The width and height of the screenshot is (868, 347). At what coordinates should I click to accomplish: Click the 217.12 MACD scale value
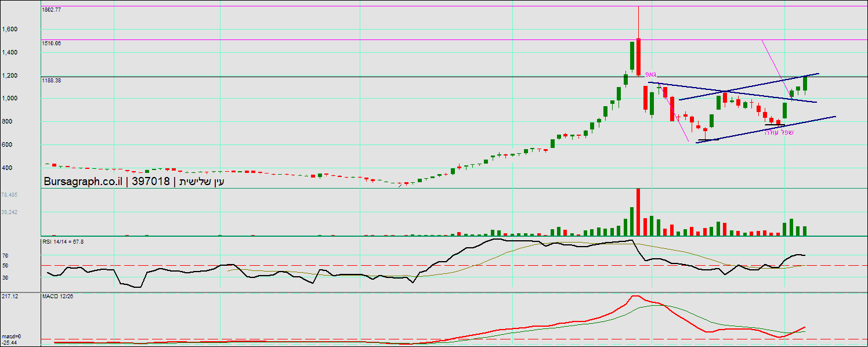click(10, 297)
